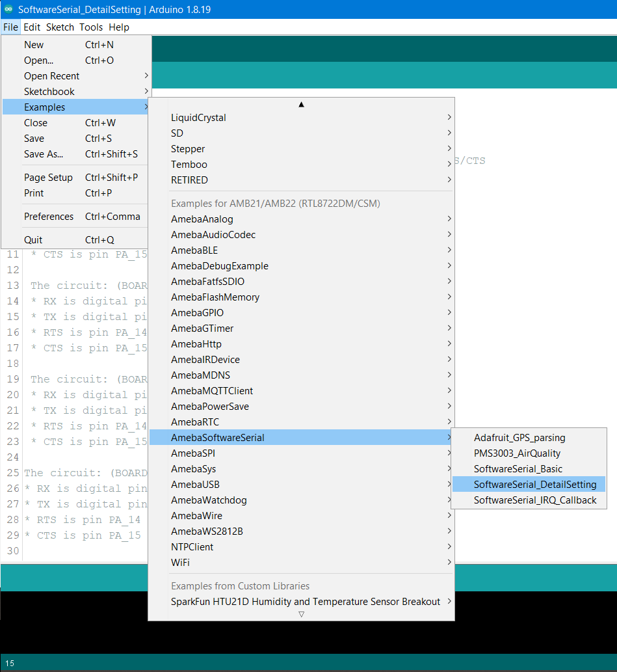Open the AmebaDebugExample submenu
The height and width of the screenshot is (672, 617).
pyautogui.click(x=301, y=266)
